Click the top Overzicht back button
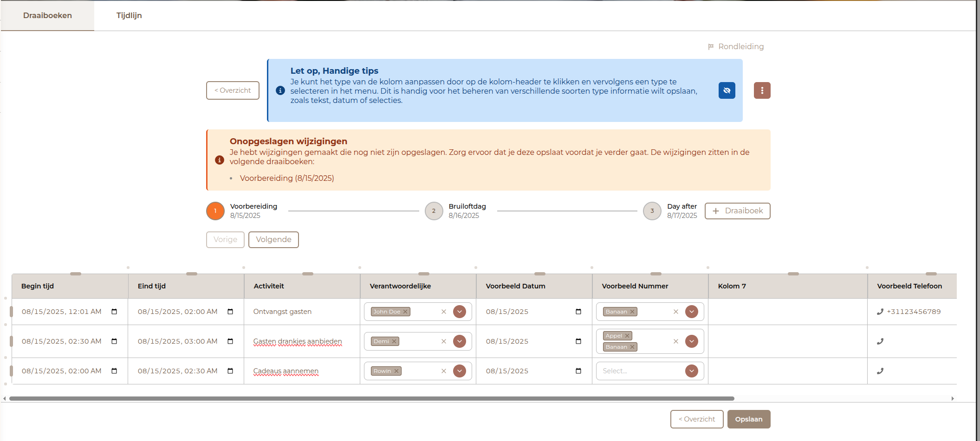This screenshot has width=980, height=441. coord(233,90)
